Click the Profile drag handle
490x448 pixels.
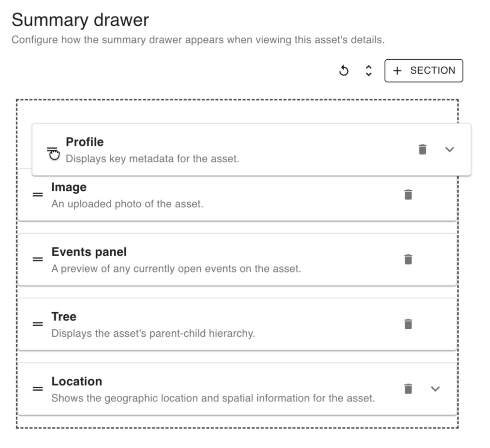[x=52, y=150]
